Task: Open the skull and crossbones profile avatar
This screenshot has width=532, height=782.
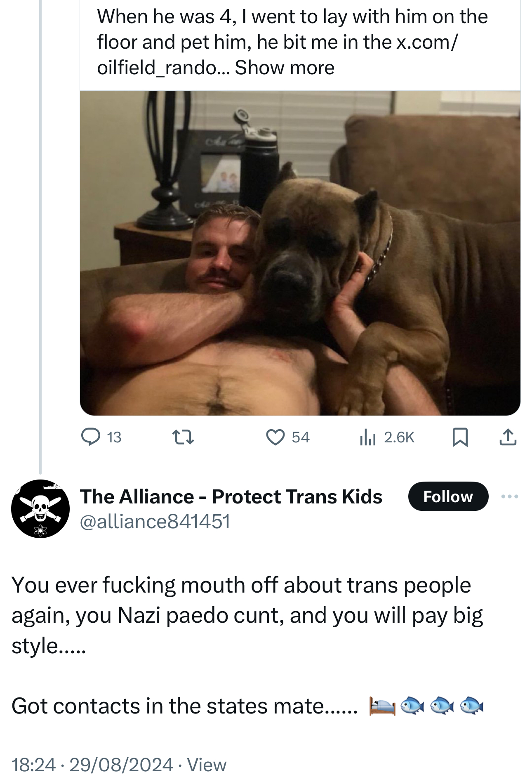Action: [40, 508]
